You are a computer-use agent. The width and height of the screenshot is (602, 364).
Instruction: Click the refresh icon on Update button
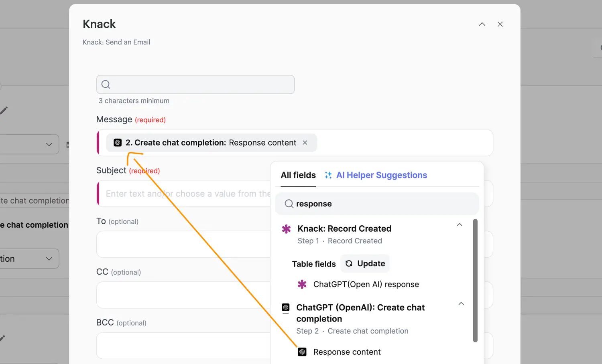point(349,263)
